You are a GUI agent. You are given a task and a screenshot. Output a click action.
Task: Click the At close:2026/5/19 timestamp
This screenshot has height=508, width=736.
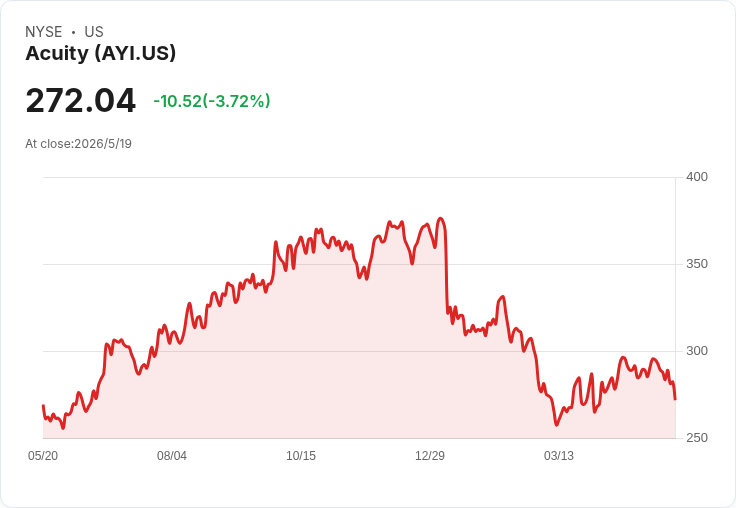click(78, 144)
